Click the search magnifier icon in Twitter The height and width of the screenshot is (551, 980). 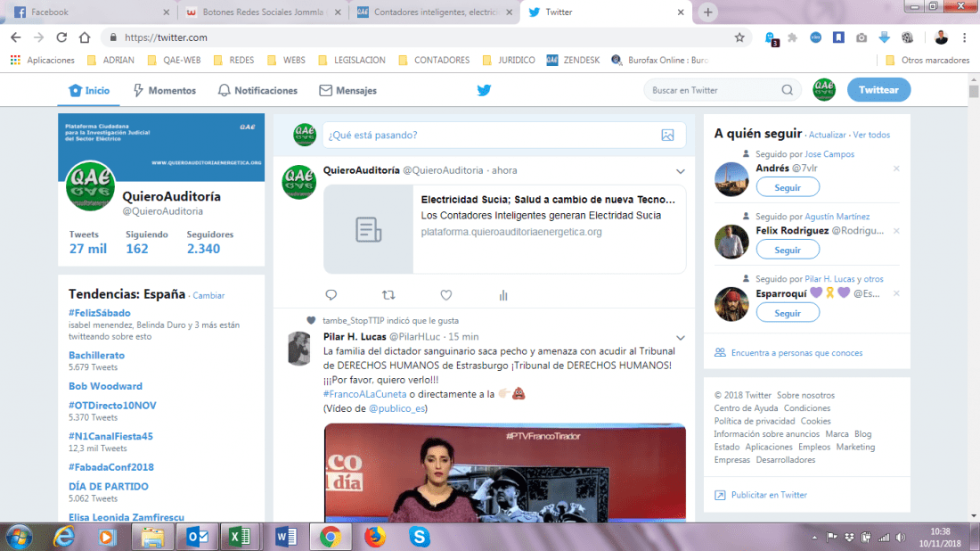point(787,90)
